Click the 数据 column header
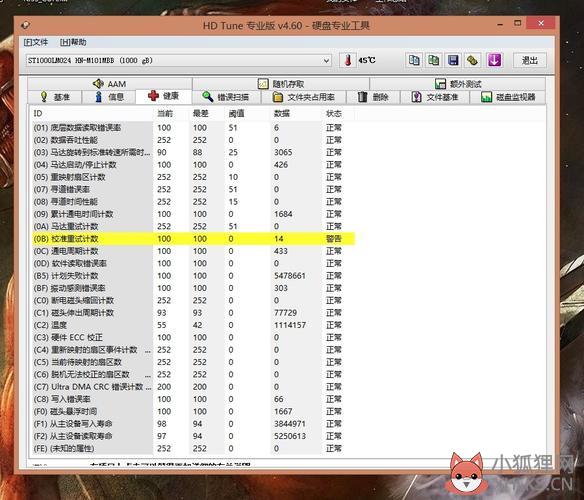This screenshot has height=500, width=584. click(297, 113)
